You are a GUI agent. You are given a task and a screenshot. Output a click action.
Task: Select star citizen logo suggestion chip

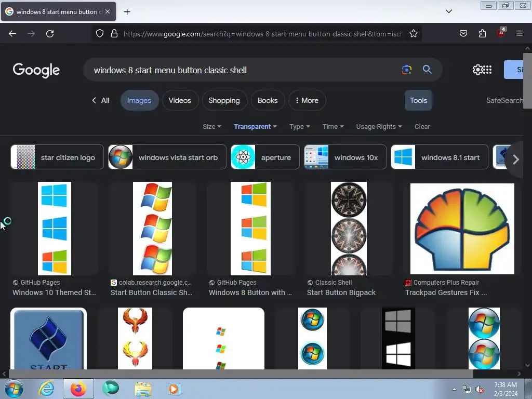tap(57, 157)
